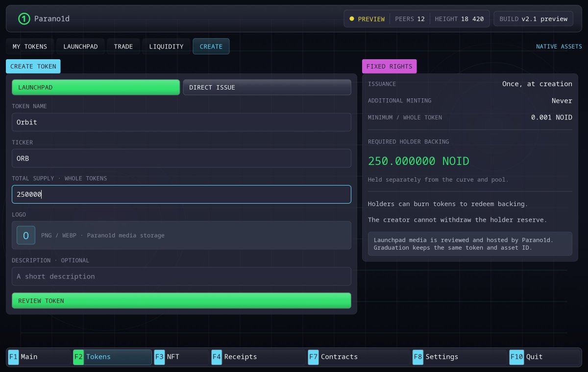Select the CREATE tab
This screenshot has height=372, width=588.
211,46
